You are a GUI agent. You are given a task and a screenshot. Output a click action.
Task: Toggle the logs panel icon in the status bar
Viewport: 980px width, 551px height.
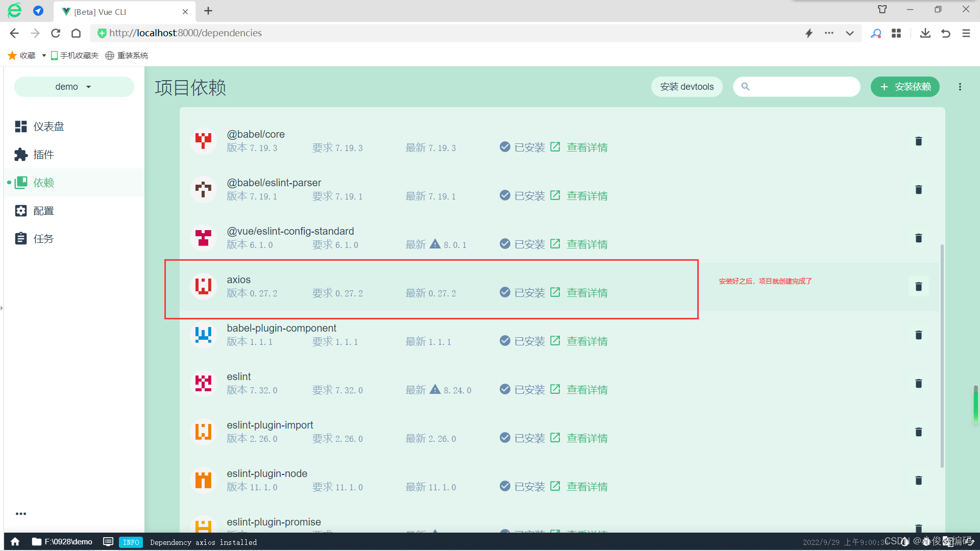tap(108, 542)
